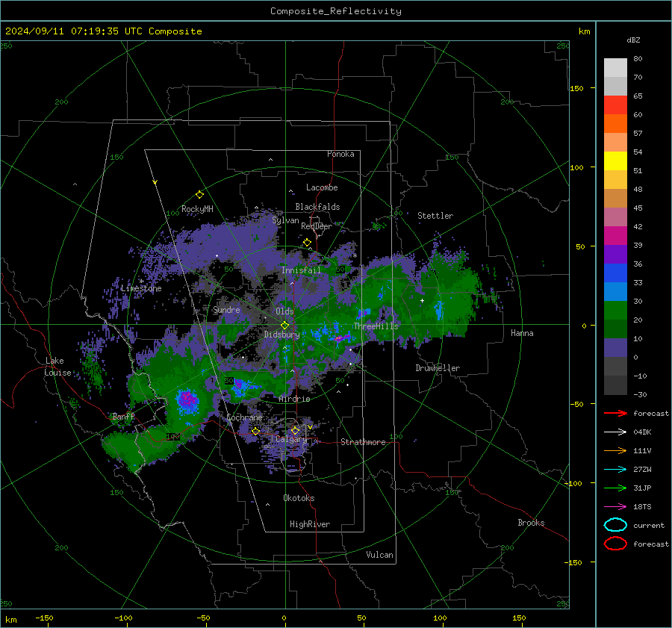Click the Limestone label
Image resolution: width=672 pixels, height=628 pixels.
141,288
